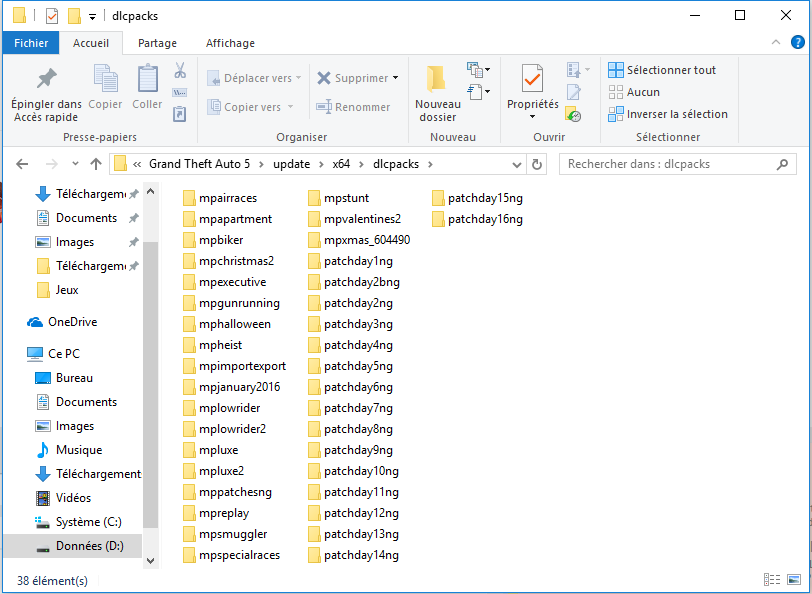Expand the Propriétés dropdown arrow

pyautogui.click(x=532, y=117)
